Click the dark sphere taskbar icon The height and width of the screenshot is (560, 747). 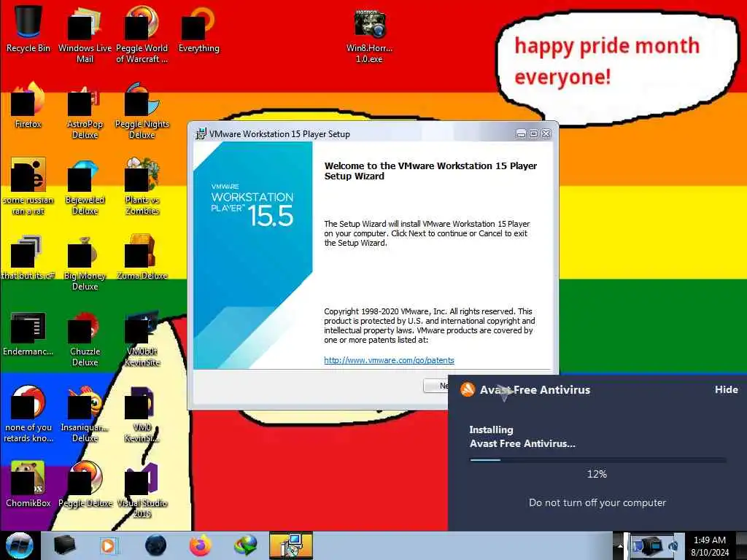tap(155, 545)
